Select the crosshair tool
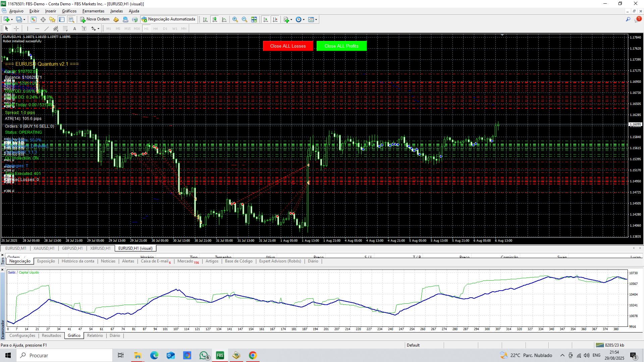The width and height of the screenshot is (644, 362). point(16,29)
